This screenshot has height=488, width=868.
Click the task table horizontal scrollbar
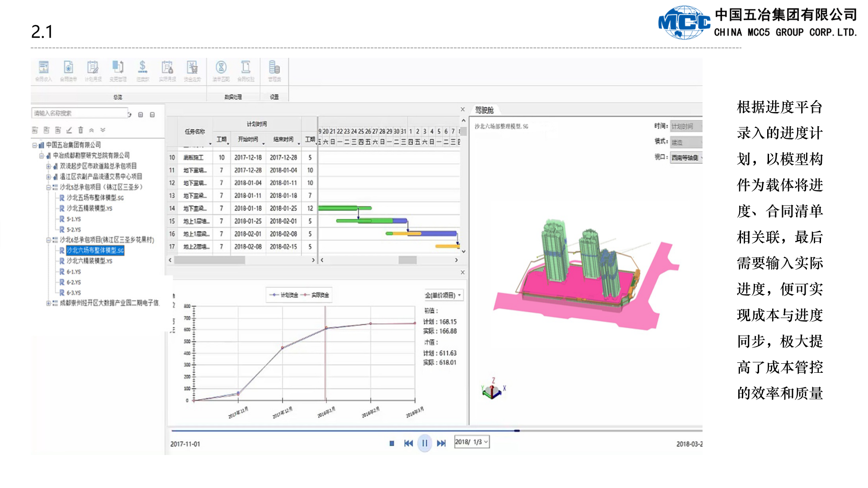click(210, 260)
